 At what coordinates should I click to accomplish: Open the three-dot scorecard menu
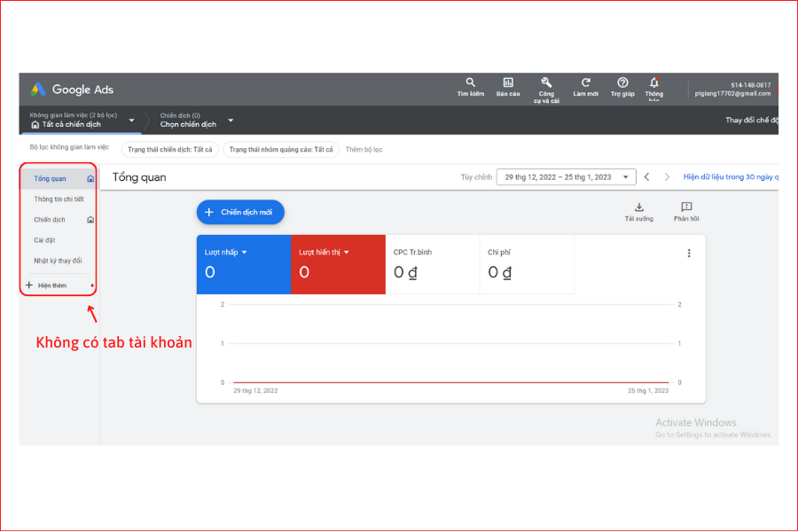click(689, 253)
